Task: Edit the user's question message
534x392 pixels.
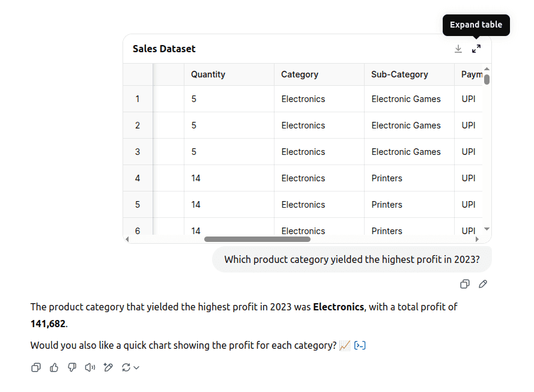Action: pyautogui.click(x=483, y=284)
